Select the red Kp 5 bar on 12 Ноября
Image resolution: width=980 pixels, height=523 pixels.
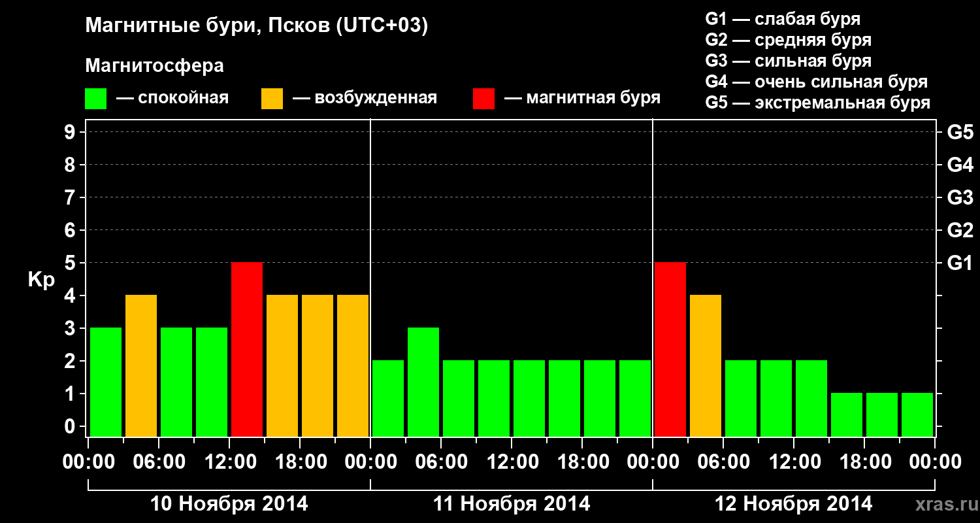point(670,349)
